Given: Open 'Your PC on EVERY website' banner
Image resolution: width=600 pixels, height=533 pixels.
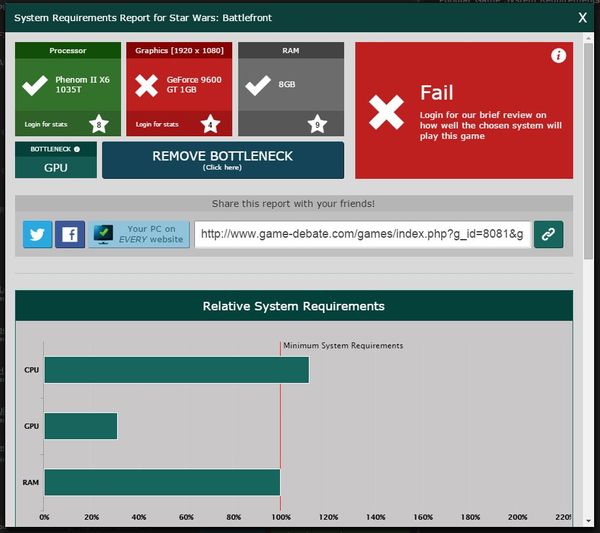Looking at the screenshot, I should (x=139, y=234).
